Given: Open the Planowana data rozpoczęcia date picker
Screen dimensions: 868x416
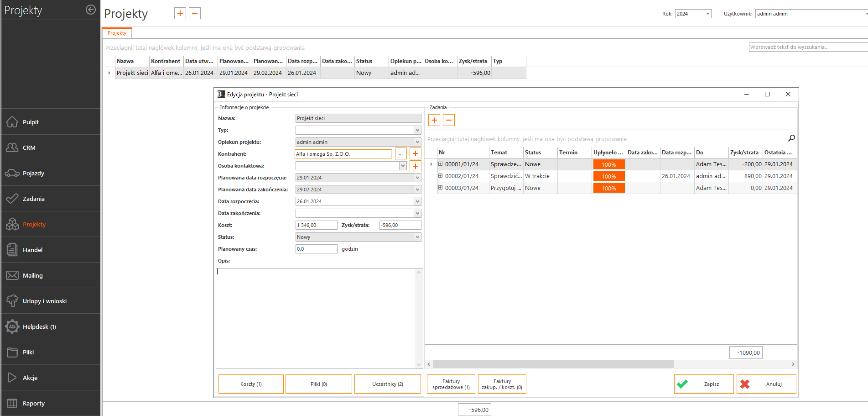Looking at the screenshot, I should click(x=417, y=178).
